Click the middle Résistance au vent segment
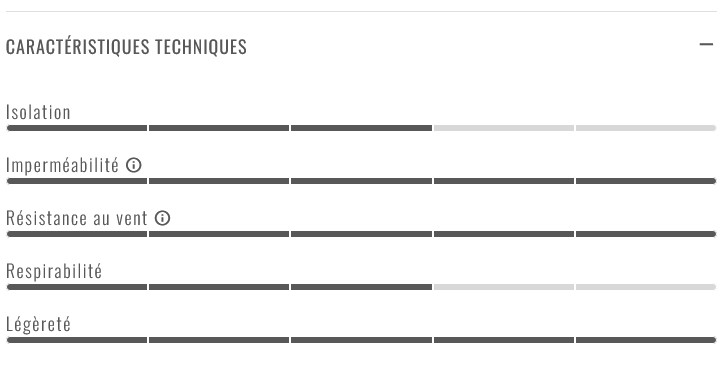The height and width of the screenshot is (368, 723). 362,234
